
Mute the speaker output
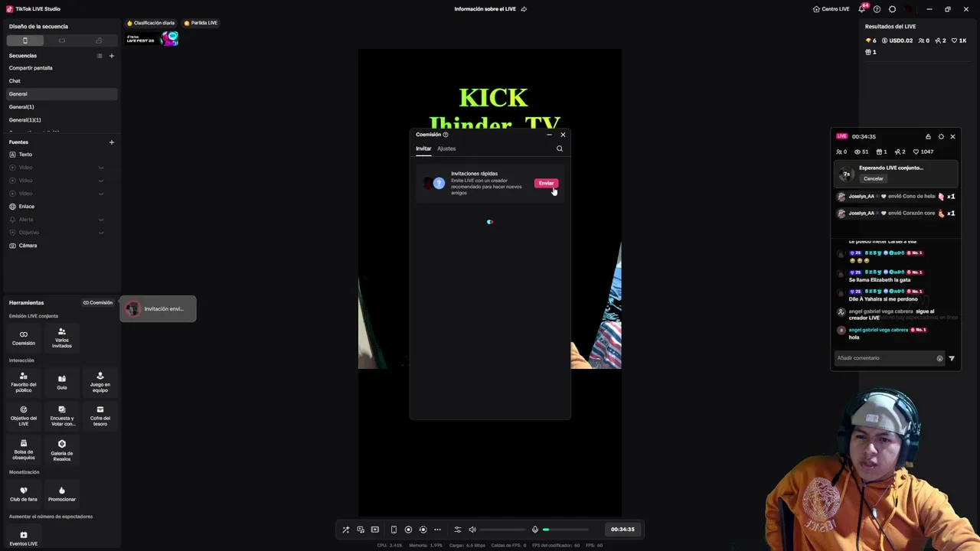[x=472, y=530]
